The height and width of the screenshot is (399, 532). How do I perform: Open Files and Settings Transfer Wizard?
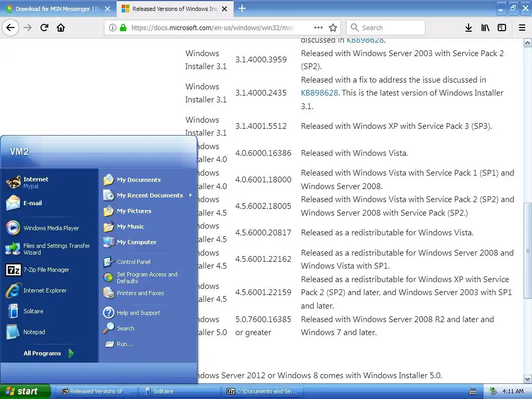tap(49, 249)
